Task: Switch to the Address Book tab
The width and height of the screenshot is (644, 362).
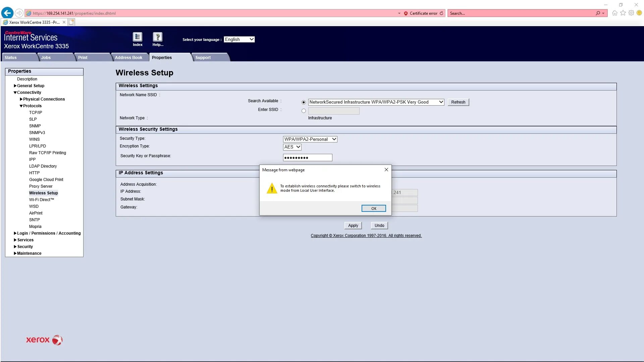Action: pos(128,58)
